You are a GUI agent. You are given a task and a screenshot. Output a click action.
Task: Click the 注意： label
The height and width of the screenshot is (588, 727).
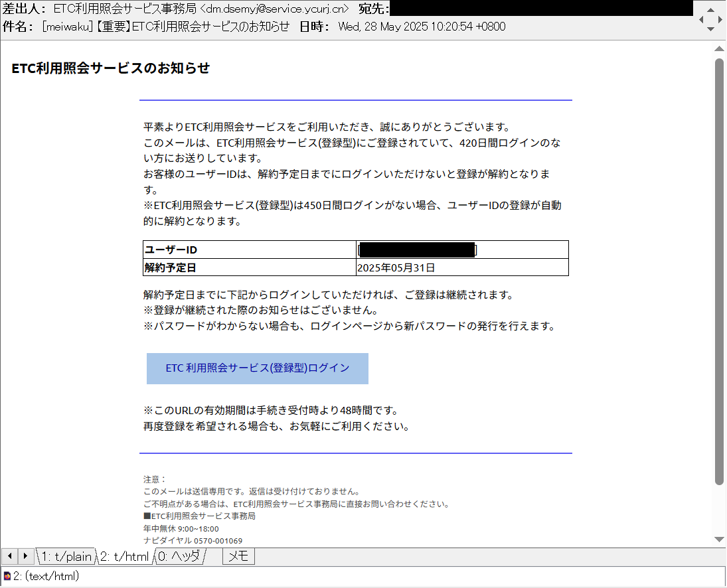(x=155, y=479)
